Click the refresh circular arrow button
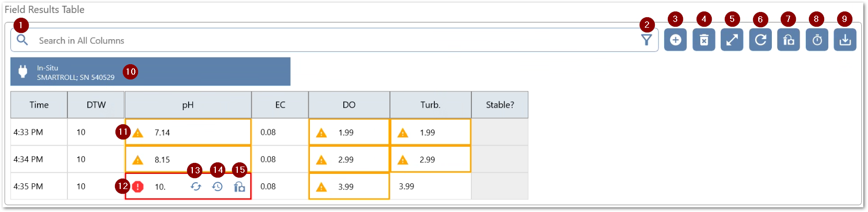The image size is (868, 212). pyautogui.click(x=760, y=40)
